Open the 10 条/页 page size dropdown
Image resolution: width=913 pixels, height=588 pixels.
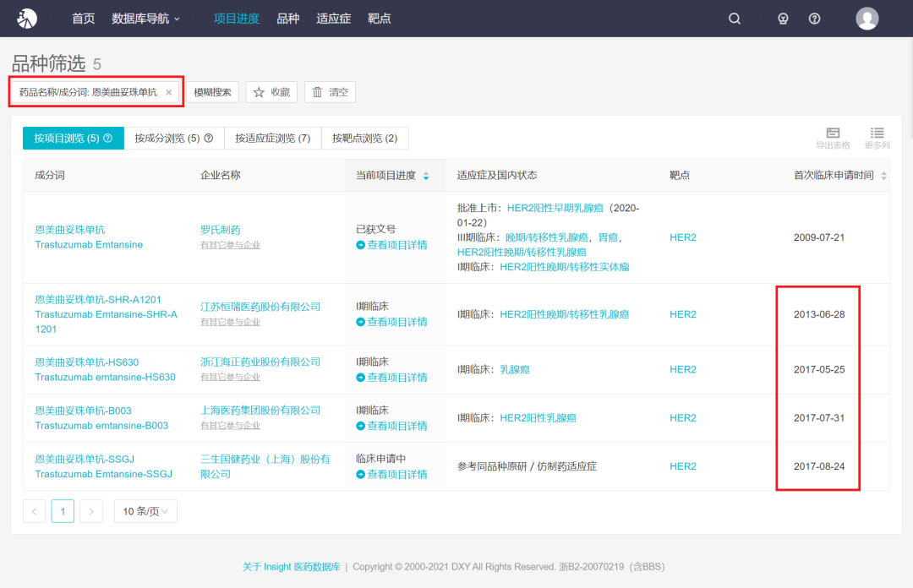[x=145, y=511]
